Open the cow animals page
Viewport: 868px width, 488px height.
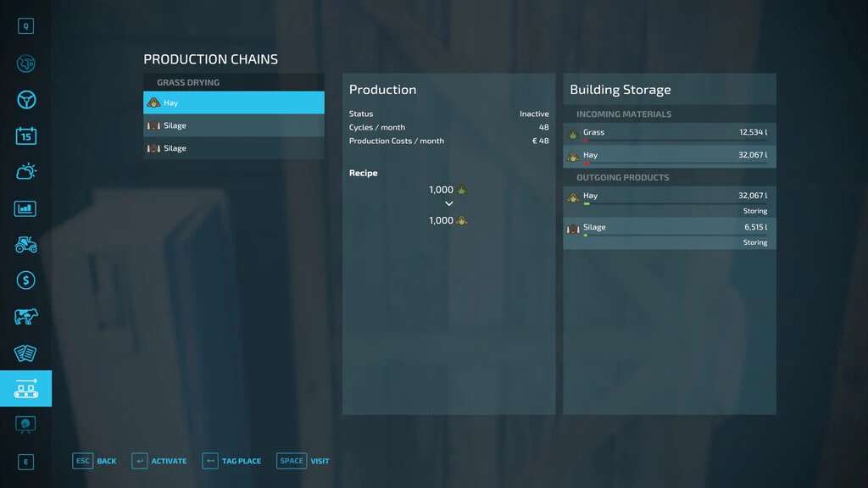click(25, 317)
